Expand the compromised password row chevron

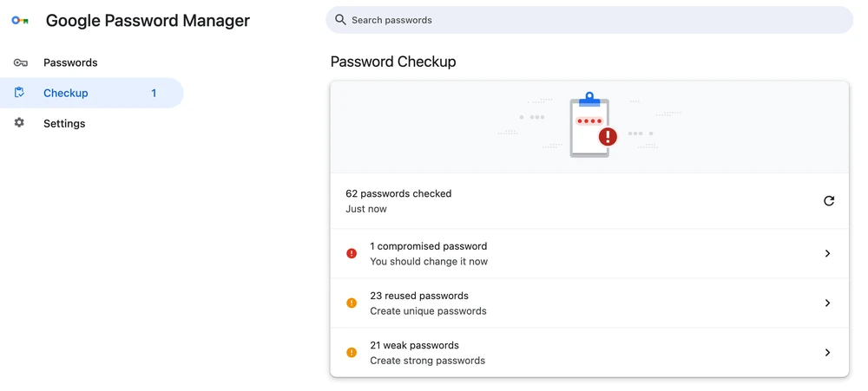point(827,254)
